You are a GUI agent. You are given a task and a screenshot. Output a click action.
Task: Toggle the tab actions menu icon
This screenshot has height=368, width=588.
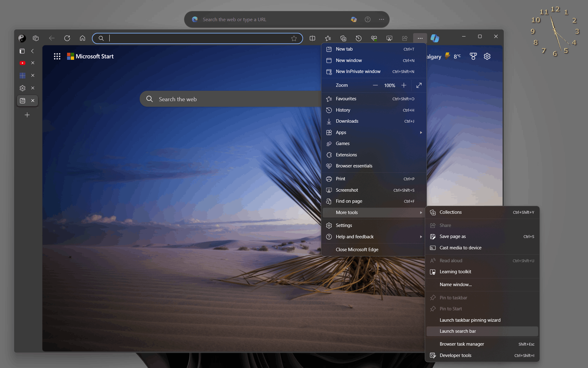point(22,51)
